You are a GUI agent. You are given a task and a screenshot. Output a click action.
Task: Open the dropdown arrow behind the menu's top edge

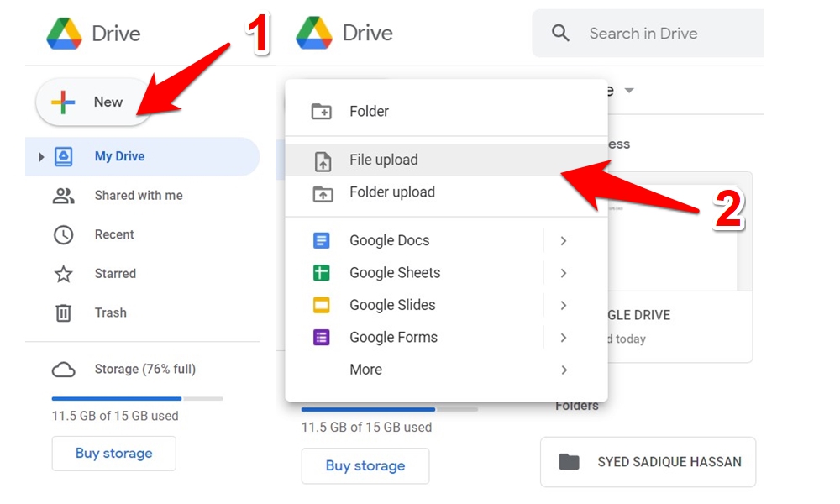[x=629, y=91]
